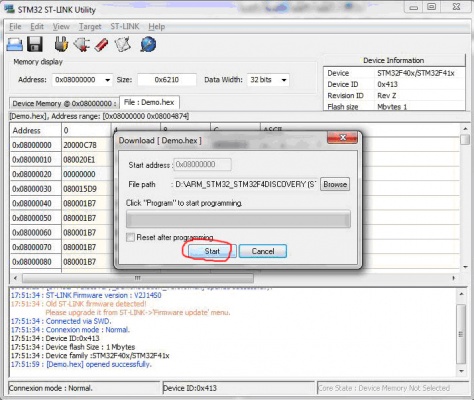Click the Program and verify icon

(122, 45)
